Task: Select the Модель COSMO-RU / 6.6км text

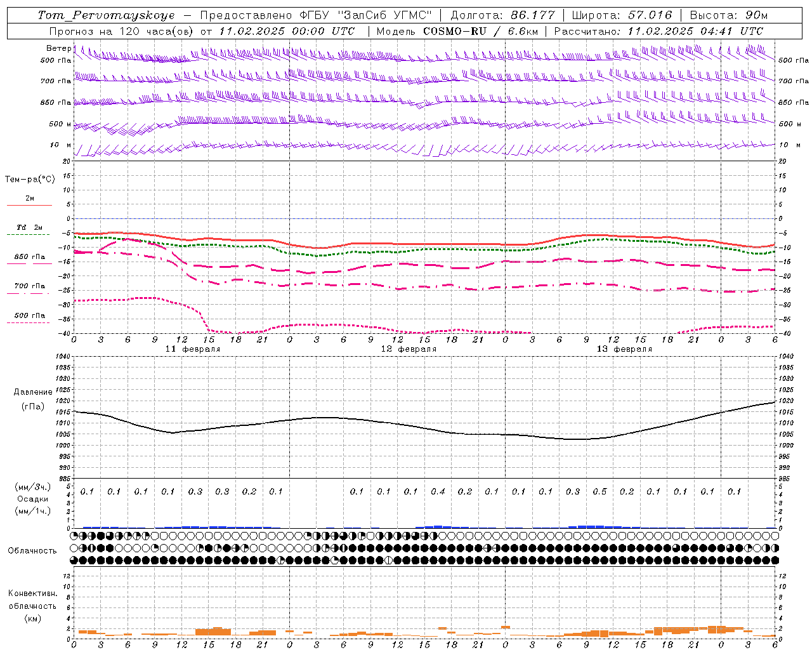Action: click(x=457, y=31)
